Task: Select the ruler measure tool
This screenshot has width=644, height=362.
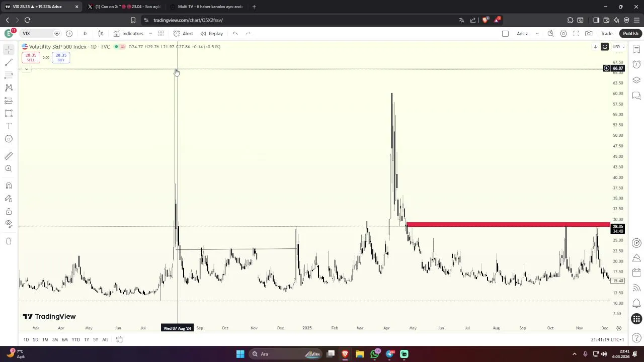Action: [x=9, y=156]
